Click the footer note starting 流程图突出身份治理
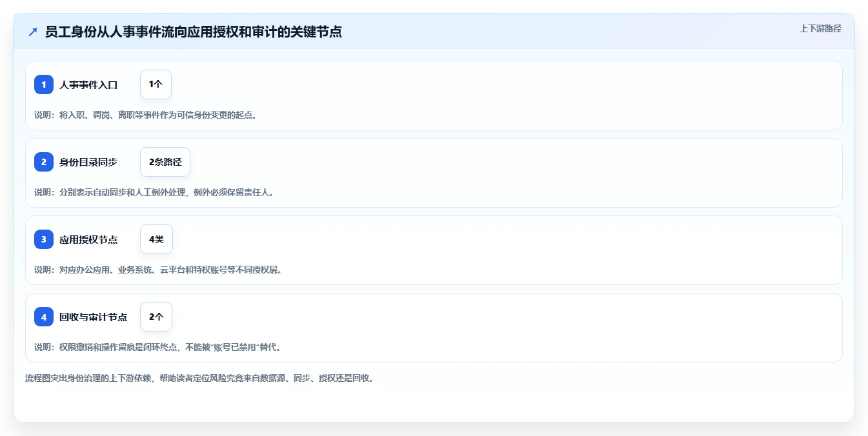The height and width of the screenshot is (436, 868). click(199, 378)
